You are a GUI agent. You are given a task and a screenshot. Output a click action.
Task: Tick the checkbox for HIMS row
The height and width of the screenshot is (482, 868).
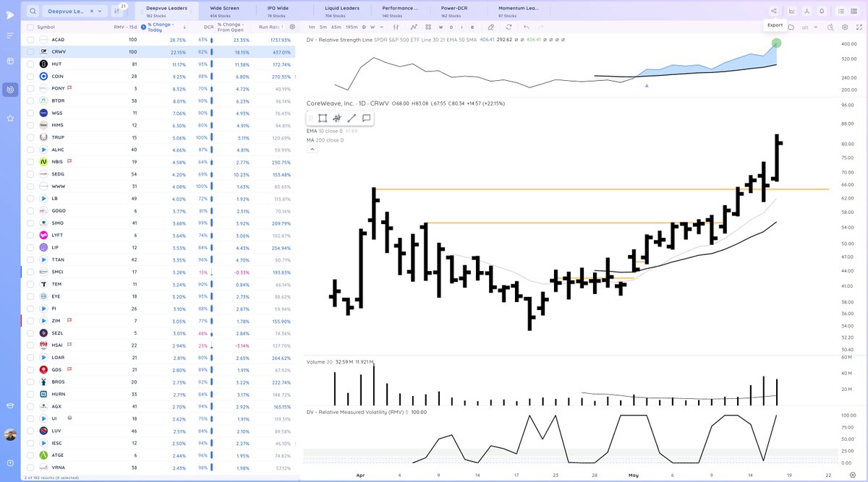[x=30, y=124]
